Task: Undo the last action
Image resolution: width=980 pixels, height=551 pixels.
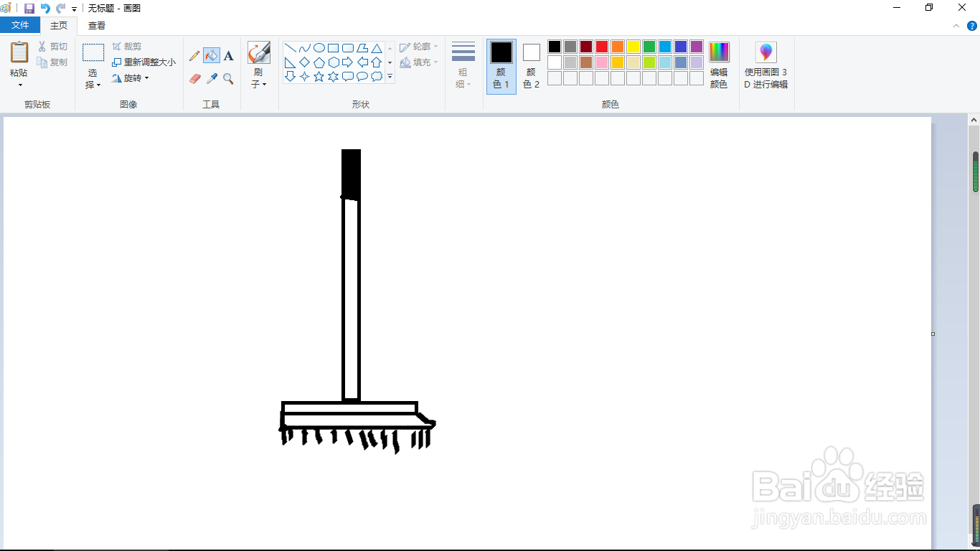Action: click(x=45, y=8)
